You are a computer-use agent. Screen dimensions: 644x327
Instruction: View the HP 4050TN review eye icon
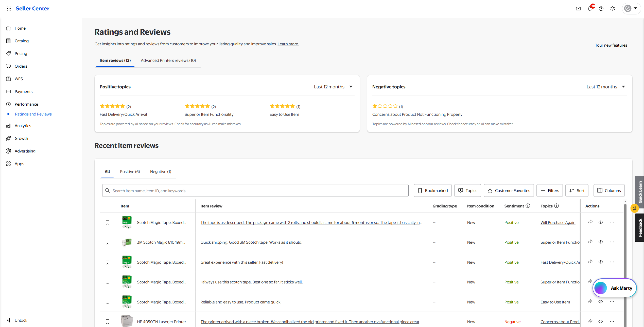tap(601, 321)
